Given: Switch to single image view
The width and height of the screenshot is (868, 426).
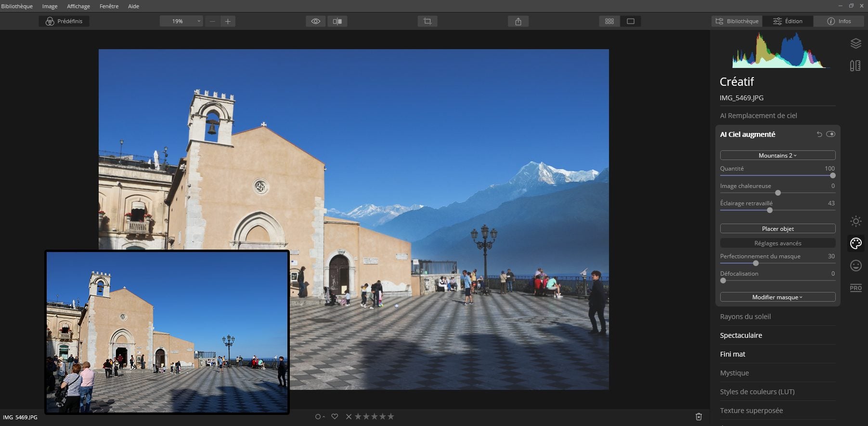Looking at the screenshot, I should click(631, 21).
